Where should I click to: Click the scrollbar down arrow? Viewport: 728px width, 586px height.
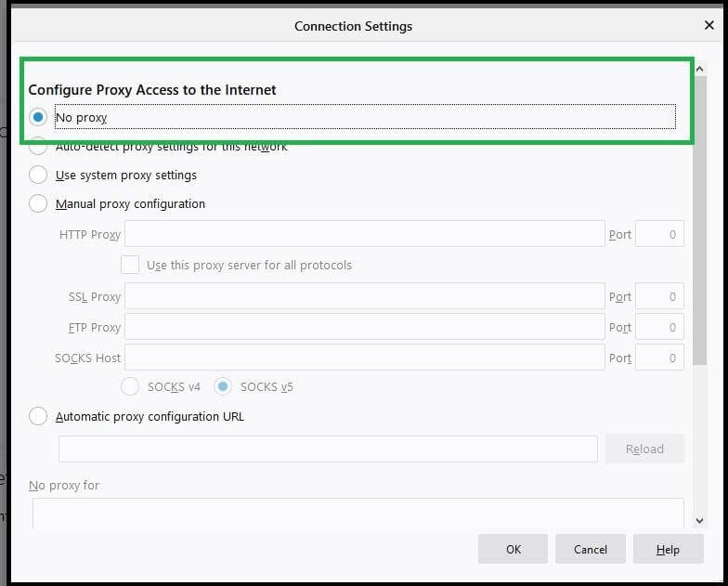coord(700,521)
